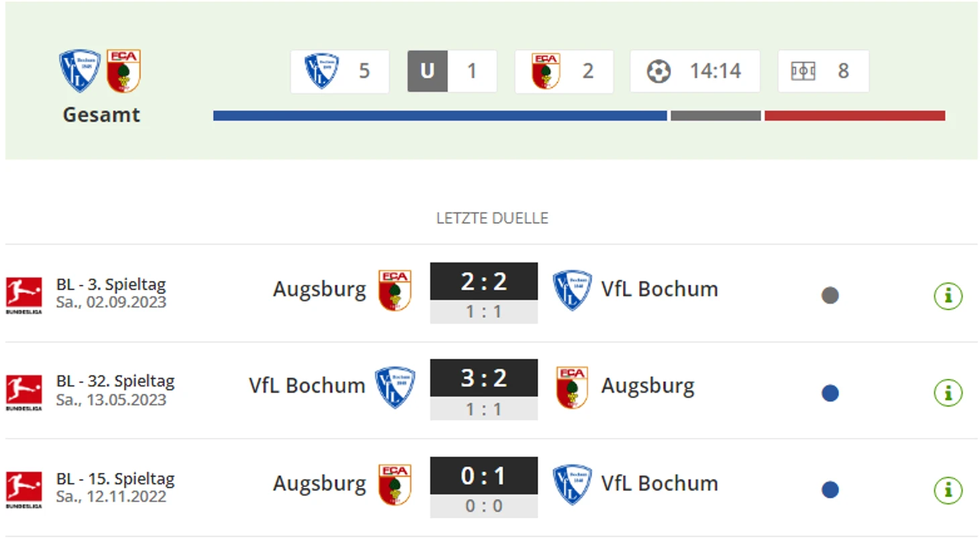Open info icon for 13.05.2023 match
Image resolution: width=980 pixels, height=542 pixels.
pyautogui.click(x=948, y=393)
